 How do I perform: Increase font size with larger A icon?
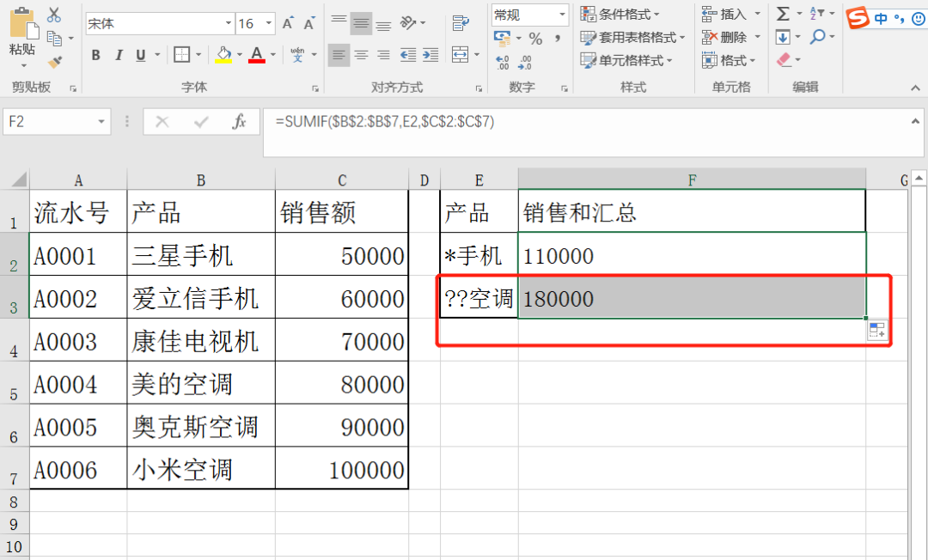(x=288, y=23)
